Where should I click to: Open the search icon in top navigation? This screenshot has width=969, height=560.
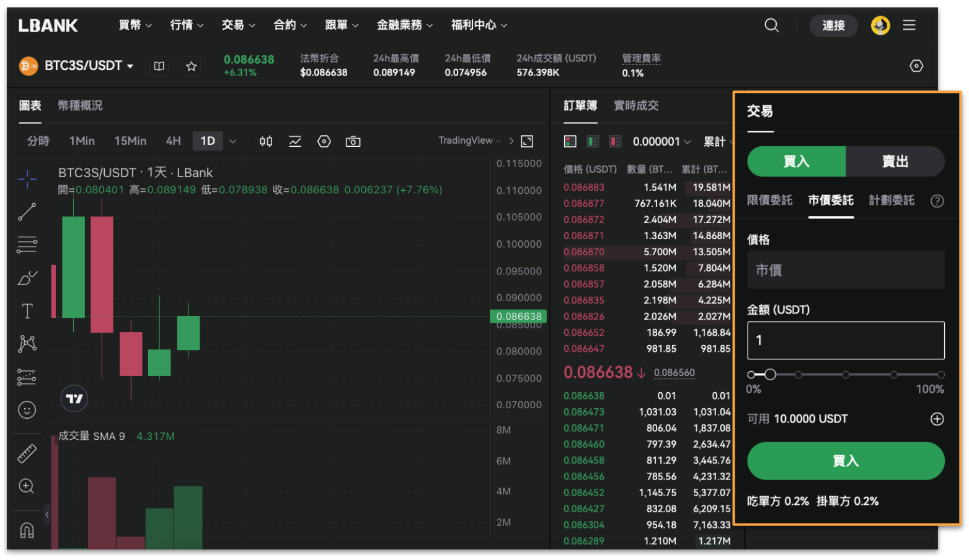point(771,25)
